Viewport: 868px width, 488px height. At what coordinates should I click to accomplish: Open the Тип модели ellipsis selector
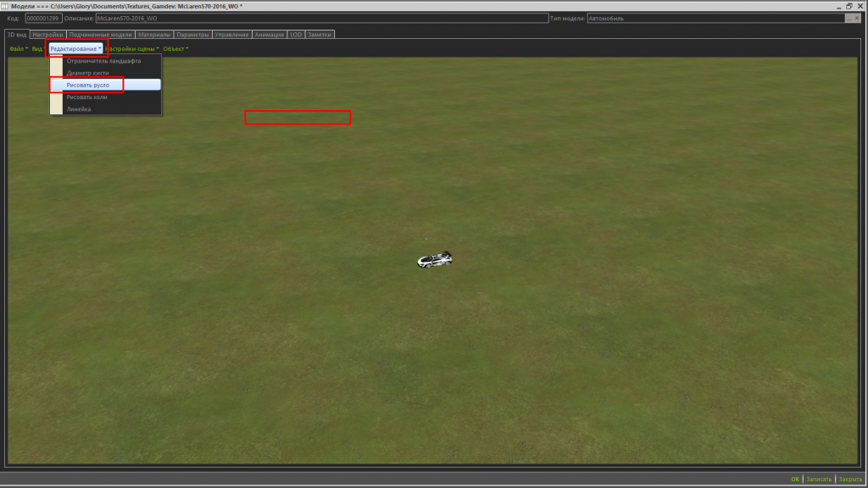point(849,19)
